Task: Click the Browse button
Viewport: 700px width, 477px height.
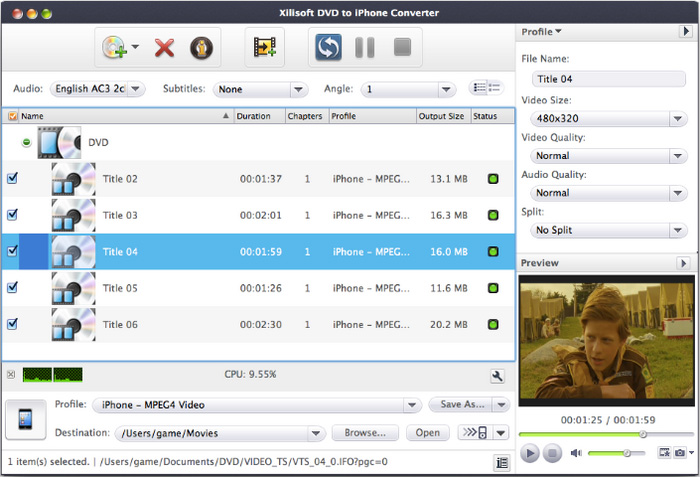Action: click(x=365, y=433)
